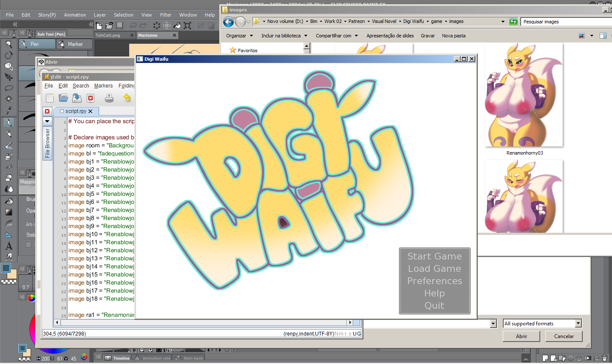Screen dimensions: 612x364
Task: Switch to the TehCait.png tab
Action: click(108, 35)
